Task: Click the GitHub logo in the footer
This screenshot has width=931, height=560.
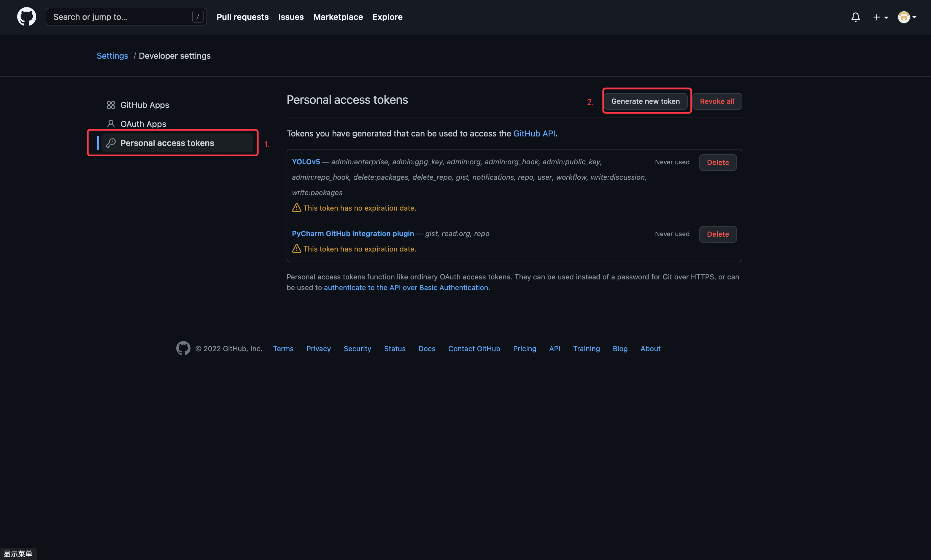Action: point(183,348)
